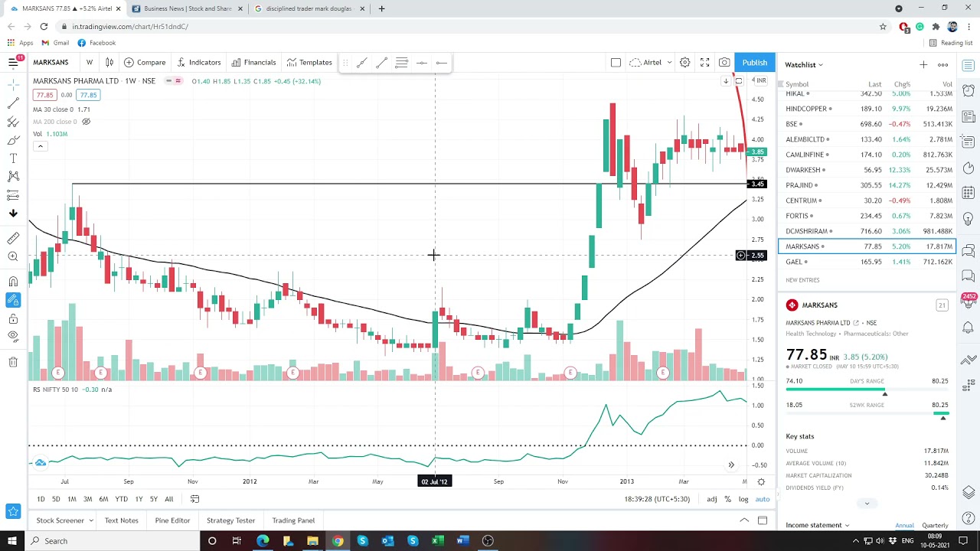Select the text annotation tool
The width and height of the screenshot is (980, 551).
[13, 158]
